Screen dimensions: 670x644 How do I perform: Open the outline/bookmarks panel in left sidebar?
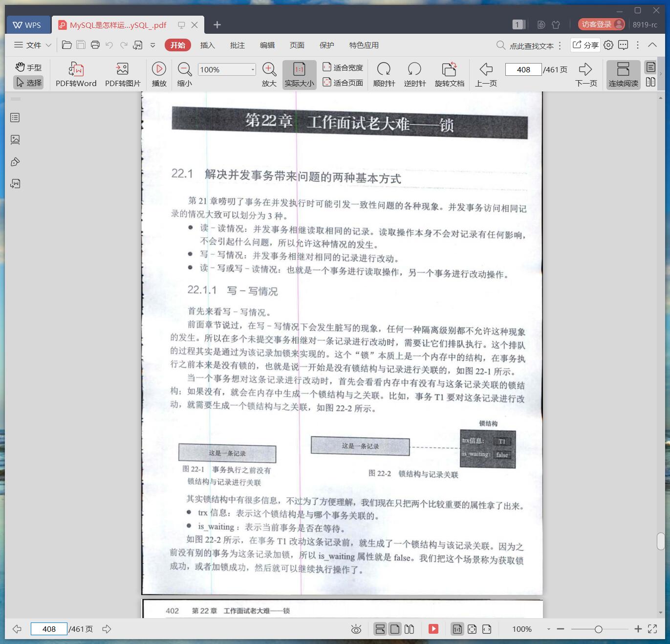pyautogui.click(x=15, y=118)
